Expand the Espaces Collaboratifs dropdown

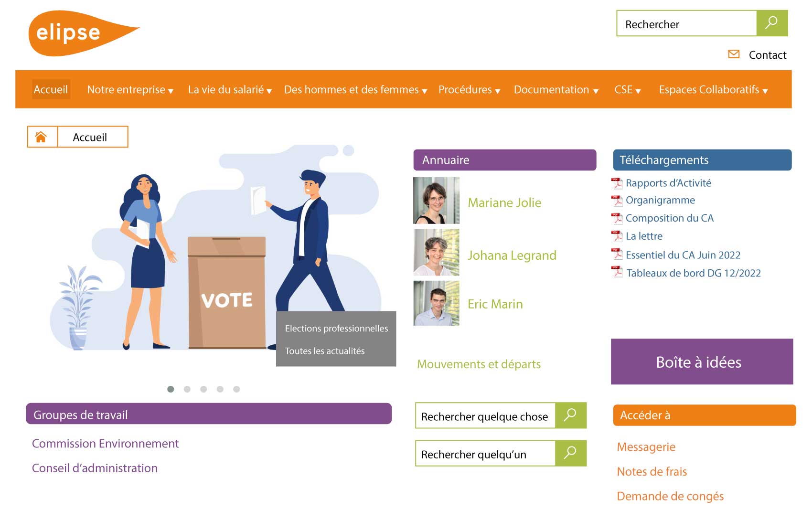[714, 89]
